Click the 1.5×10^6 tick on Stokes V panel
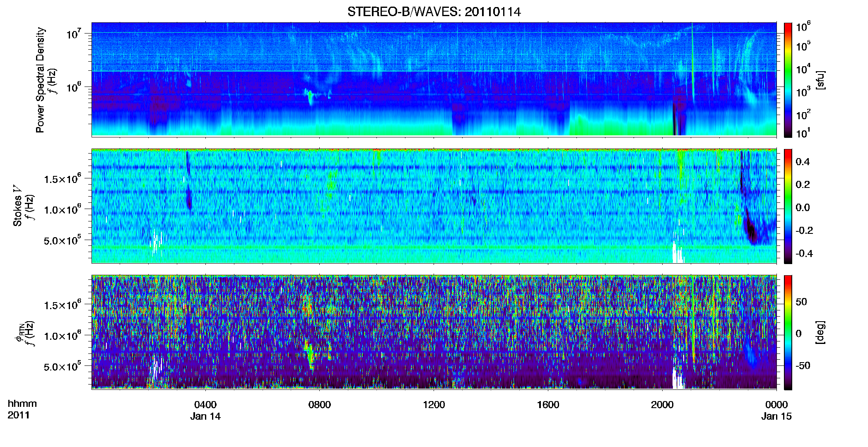The image size is (868, 447). (x=63, y=179)
